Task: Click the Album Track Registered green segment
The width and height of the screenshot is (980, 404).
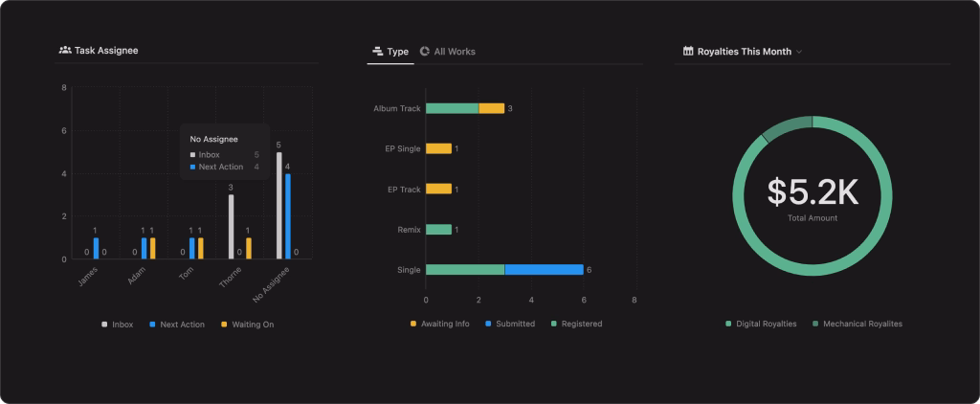Action: pyautogui.click(x=452, y=108)
